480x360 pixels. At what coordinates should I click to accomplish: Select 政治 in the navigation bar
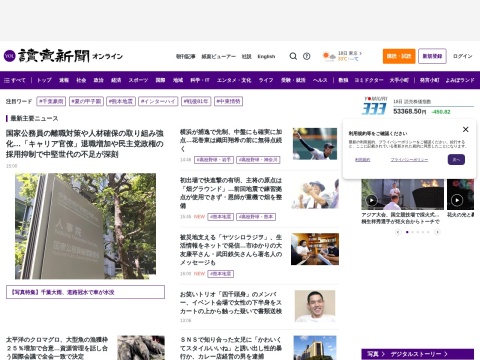pyautogui.click(x=98, y=80)
